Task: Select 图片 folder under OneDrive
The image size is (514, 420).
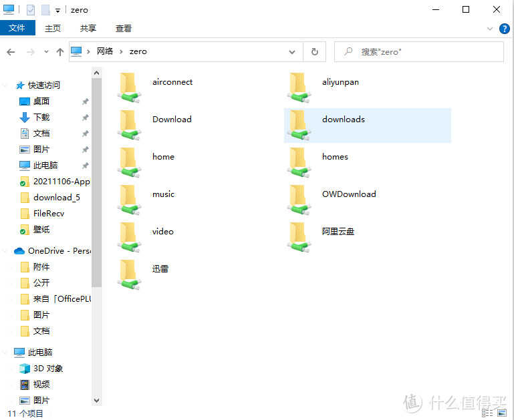Action: (41, 315)
